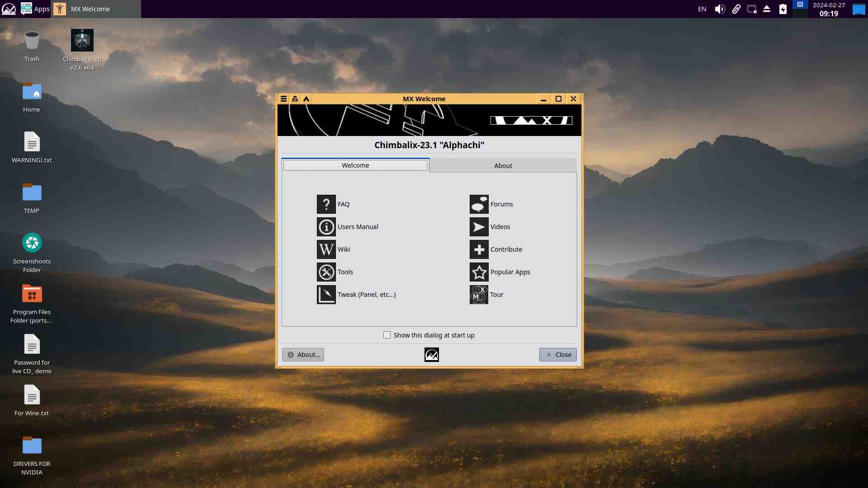Launch MX Tools wrench icon
868x488 pixels.
tap(326, 272)
